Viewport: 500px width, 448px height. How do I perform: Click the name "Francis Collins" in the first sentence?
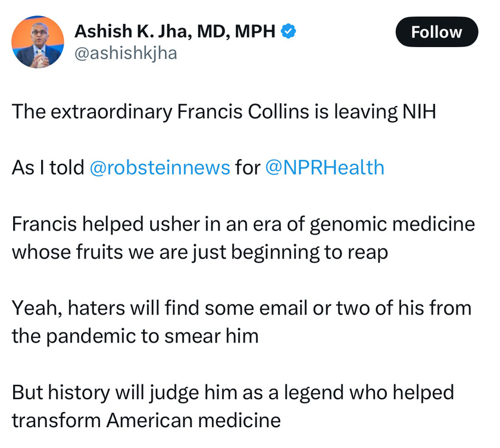tap(243, 111)
